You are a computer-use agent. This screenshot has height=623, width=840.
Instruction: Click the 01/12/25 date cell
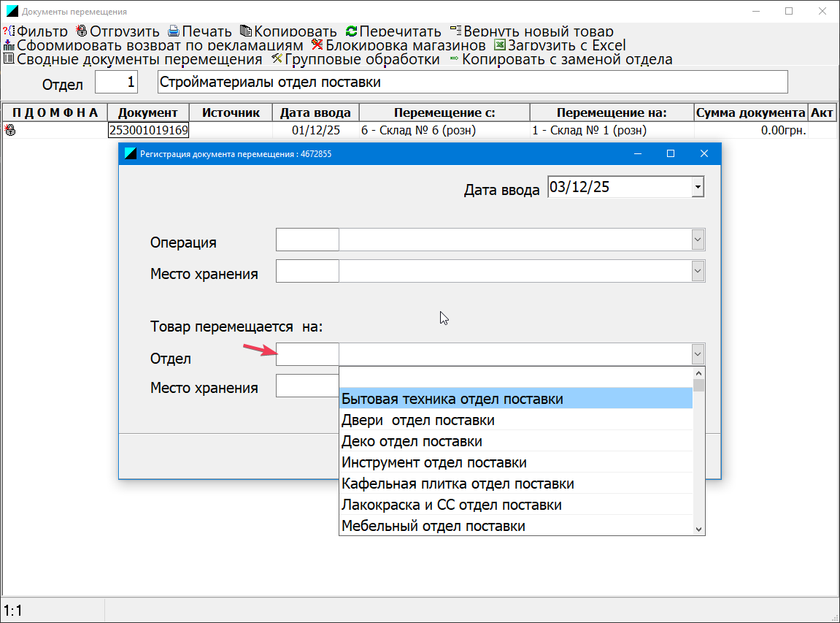[x=315, y=130]
